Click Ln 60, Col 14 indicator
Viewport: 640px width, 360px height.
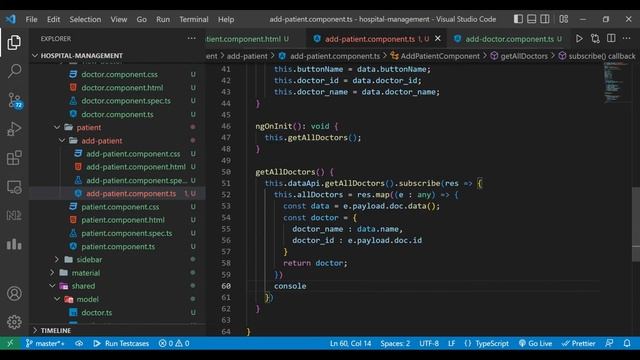[351, 343]
